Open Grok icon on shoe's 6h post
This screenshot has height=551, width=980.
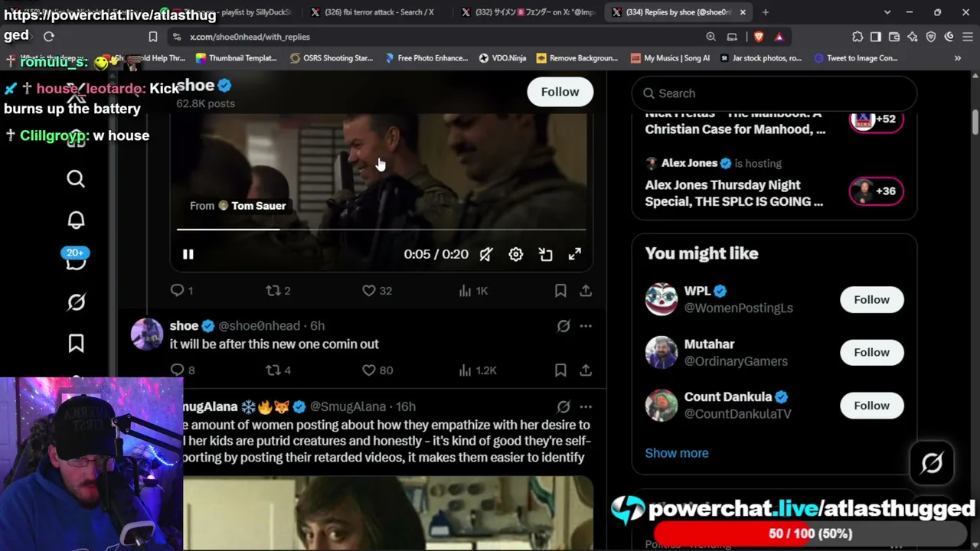[x=563, y=326]
